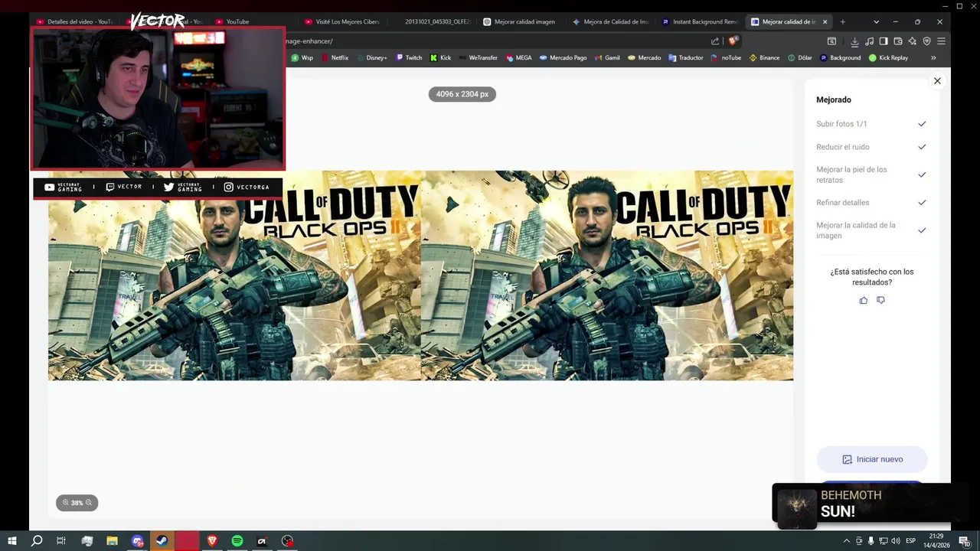Viewport: 980px width, 551px height.
Task: Close the active Mejorar calidad de imagen tab
Action: [825, 21]
